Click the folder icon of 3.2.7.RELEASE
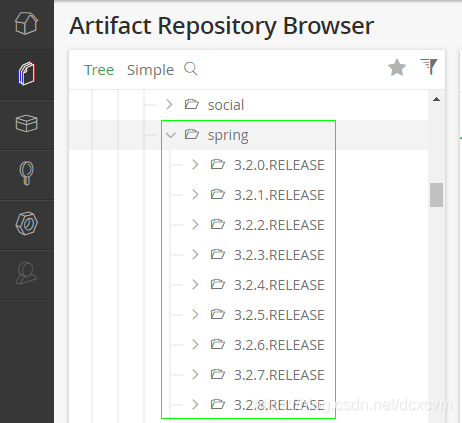The image size is (462, 423). click(218, 374)
